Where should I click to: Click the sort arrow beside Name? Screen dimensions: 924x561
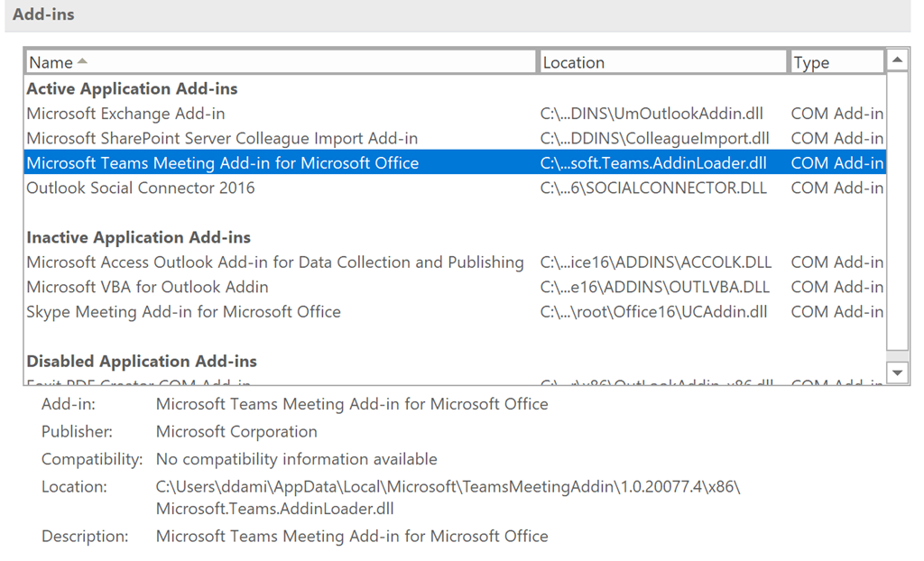point(83,61)
